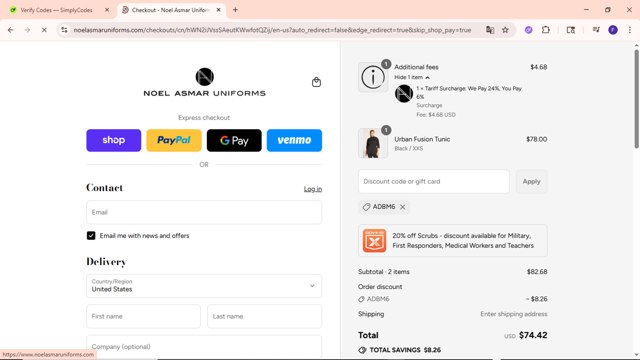
Task: Switch to Verify Codes — SimplyCodes tab
Action: (x=60, y=10)
